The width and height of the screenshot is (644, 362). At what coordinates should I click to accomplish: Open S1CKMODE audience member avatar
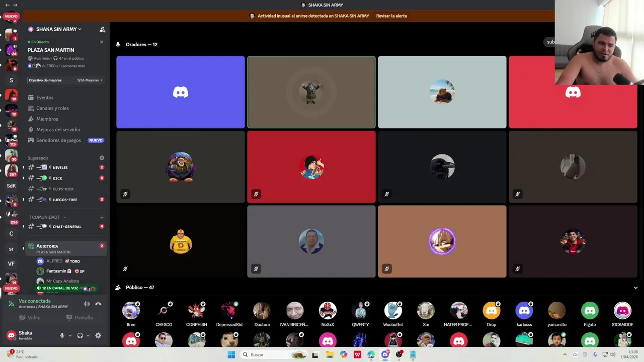(622, 311)
